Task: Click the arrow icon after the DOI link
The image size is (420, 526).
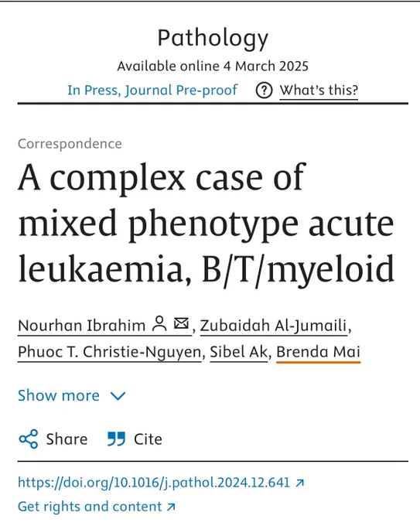Action: coord(300,483)
